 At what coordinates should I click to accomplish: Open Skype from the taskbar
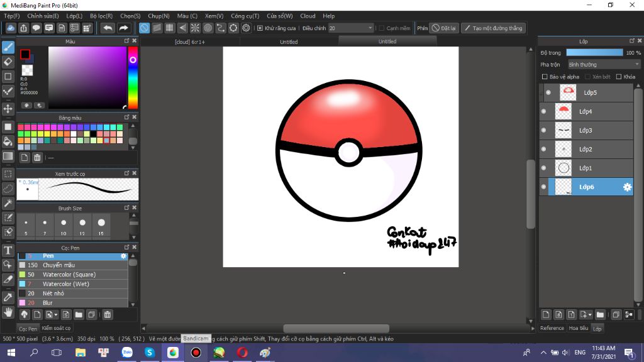(150, 353)
